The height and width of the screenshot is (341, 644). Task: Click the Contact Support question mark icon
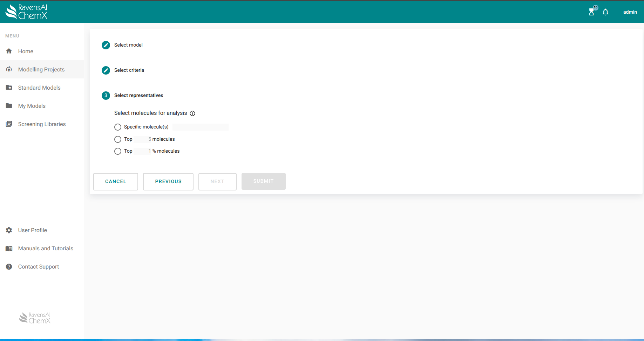9,267
